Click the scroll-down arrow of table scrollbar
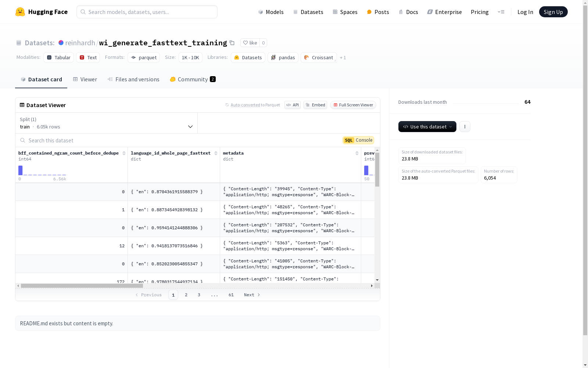Viewport: 588px width, 368px height. 377,280
